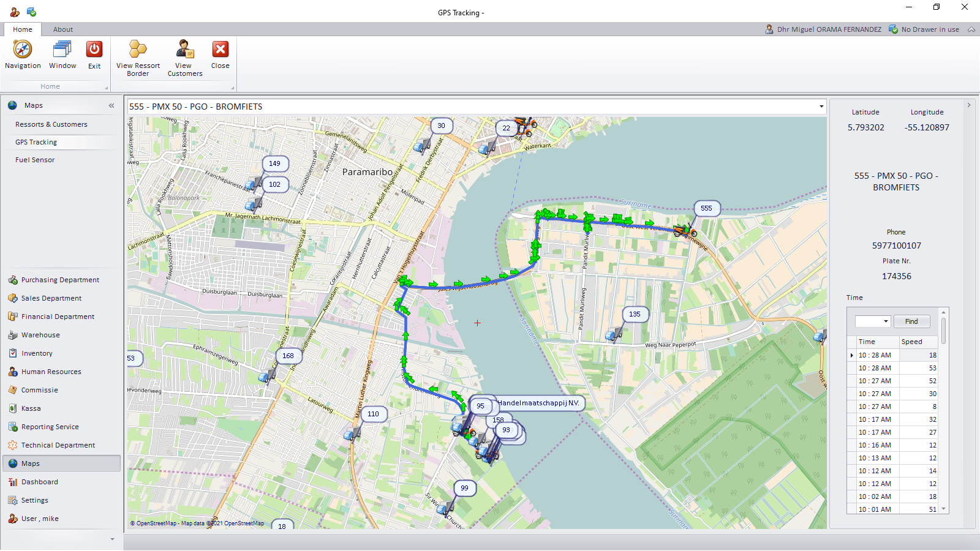Click the vehicle marker labeled 555
This screenshot has width=980, height=551.
[x=706, y=208]
